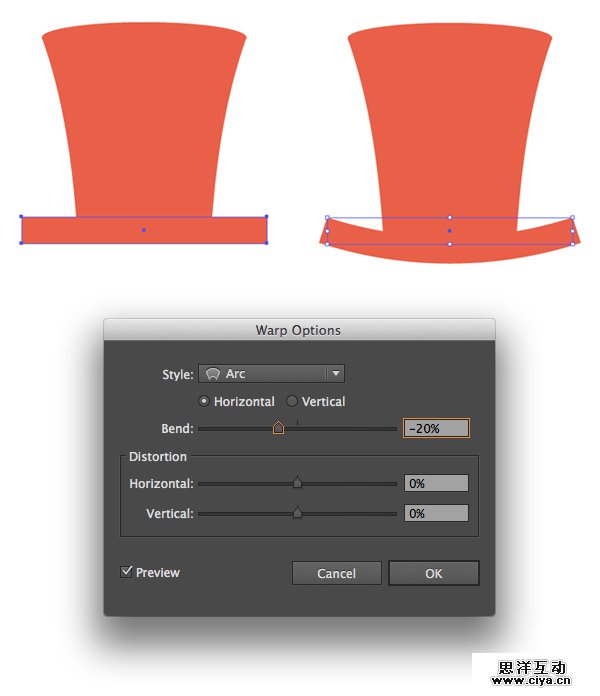Click the Distortion Vertical slider handle
Screen dimensions: 600x696
(297, 513)
